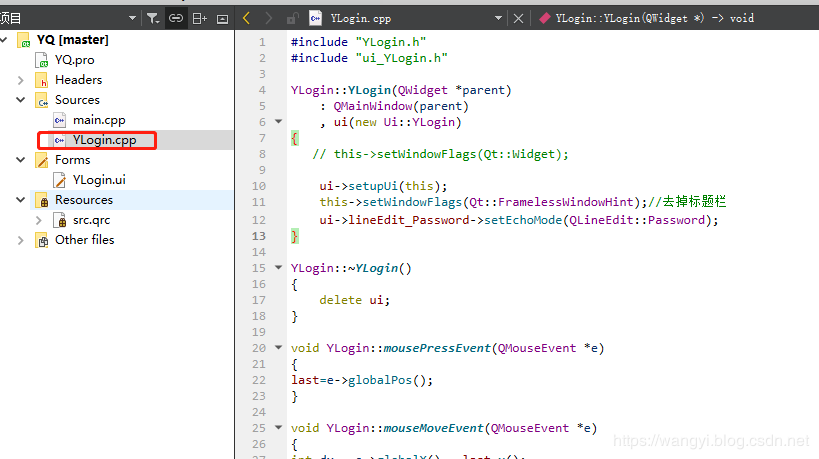
Task: Click the Forms folder icon
Action: click(x=42, y=160)
